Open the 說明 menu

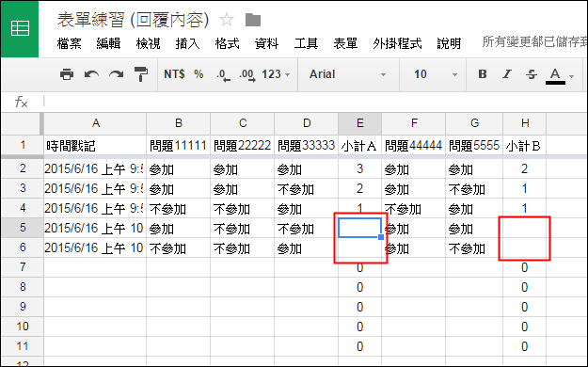[449, 43]
